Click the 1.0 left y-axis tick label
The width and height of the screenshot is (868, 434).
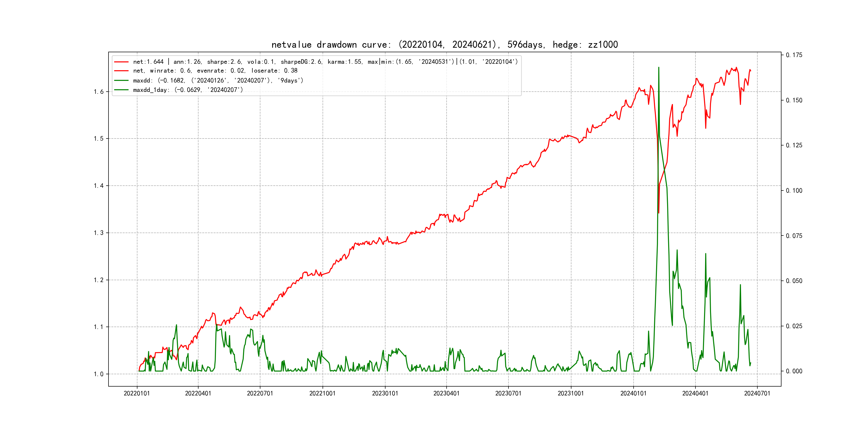99,374
